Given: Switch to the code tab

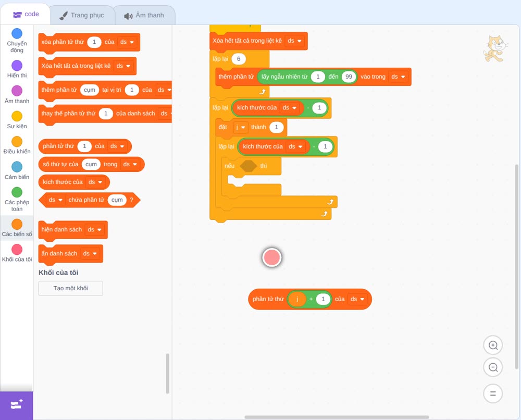Looking at the screenshot, I should click(x=26, y=14).
